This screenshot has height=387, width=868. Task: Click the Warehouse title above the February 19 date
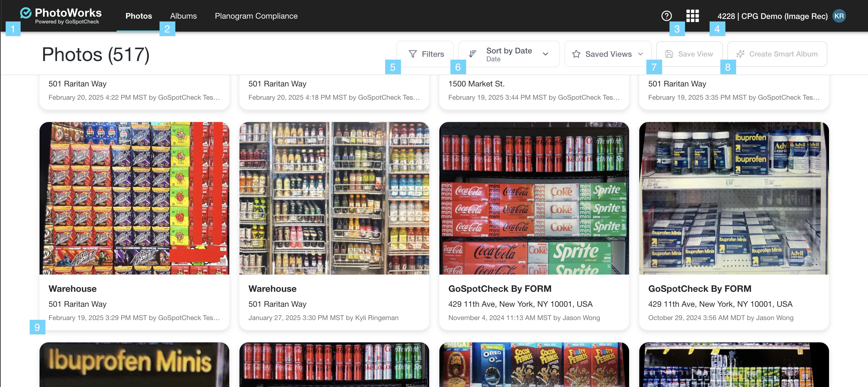pyautogui.click(x=73, y=289)
